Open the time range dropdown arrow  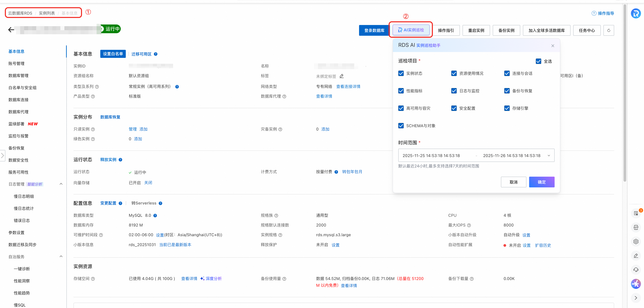coord(549,156)
